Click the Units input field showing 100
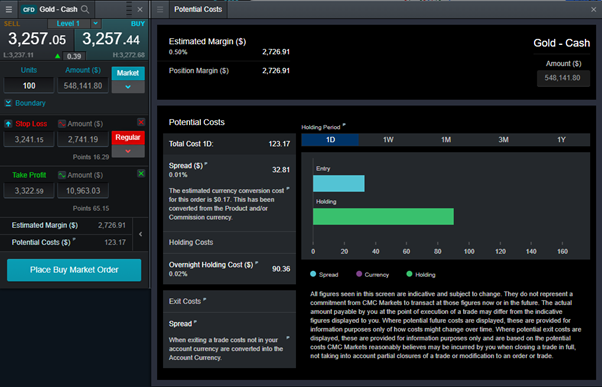This screenshot has height=387, width=602. click(29, 86)
